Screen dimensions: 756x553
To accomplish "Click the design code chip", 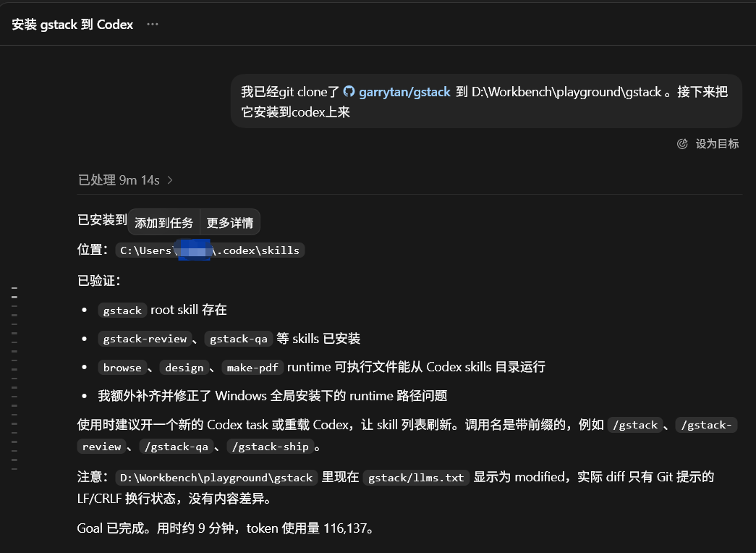I will click(x=184, y=368).
